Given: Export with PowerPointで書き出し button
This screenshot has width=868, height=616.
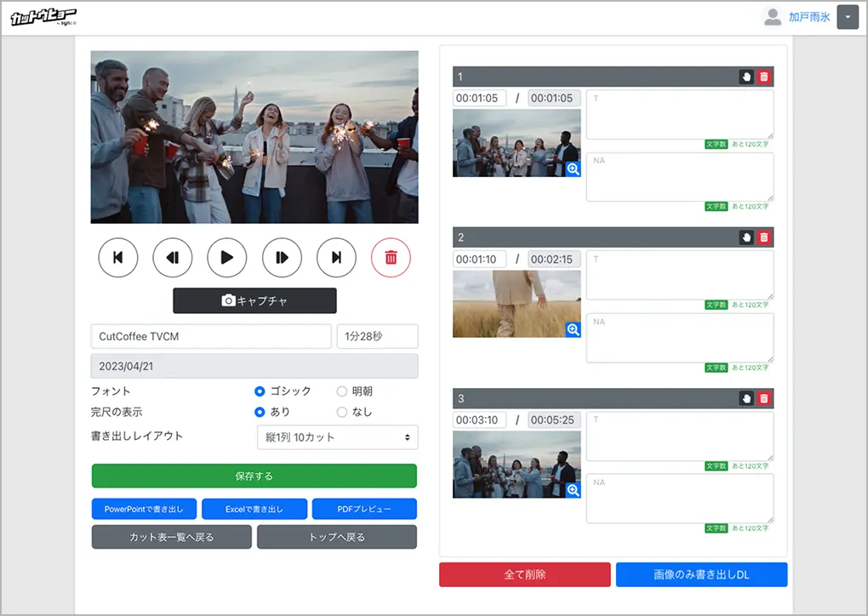Looking at the screenshot, I should pyautogui.click(x=144, y=509).
